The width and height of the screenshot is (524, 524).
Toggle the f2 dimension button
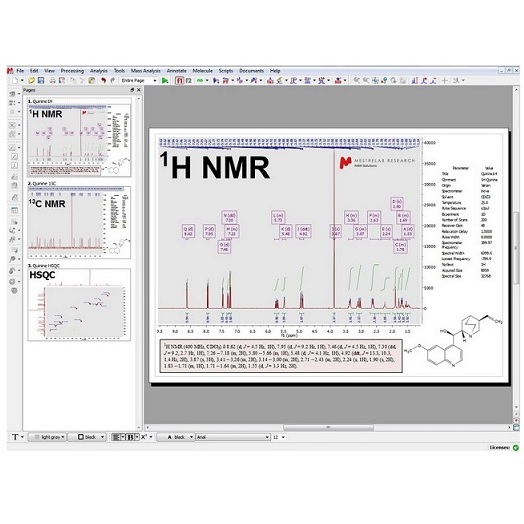coord(189,81)
